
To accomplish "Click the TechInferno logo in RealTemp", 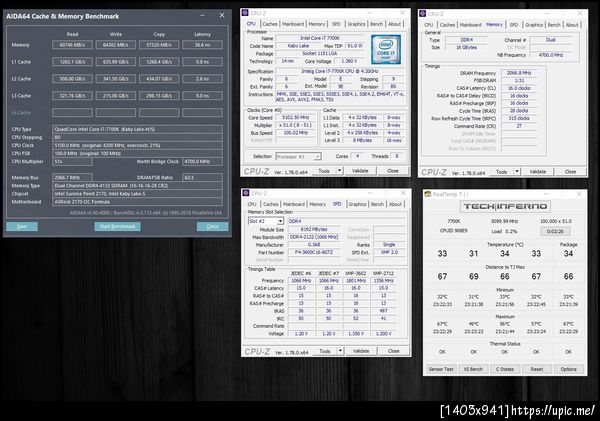I will pos(505,207).
